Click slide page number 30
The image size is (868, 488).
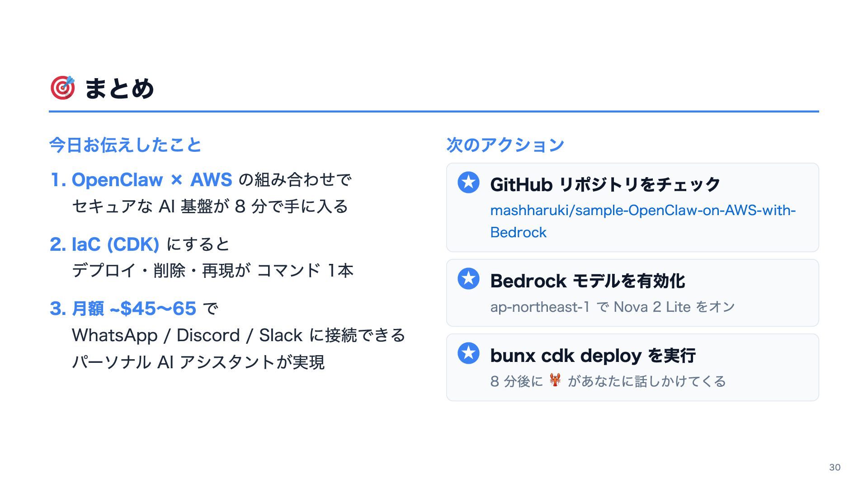point(835,467)
